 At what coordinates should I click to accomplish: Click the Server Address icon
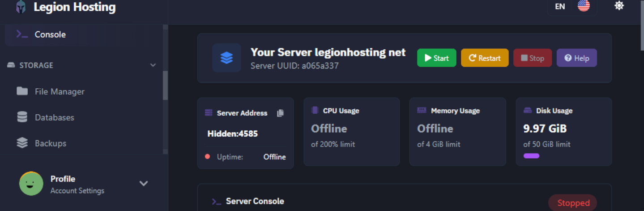click(209, 113)
